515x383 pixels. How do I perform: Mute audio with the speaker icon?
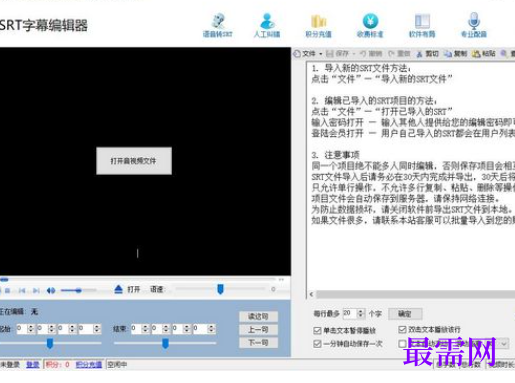pyautogui.click(x=51, y=290)
